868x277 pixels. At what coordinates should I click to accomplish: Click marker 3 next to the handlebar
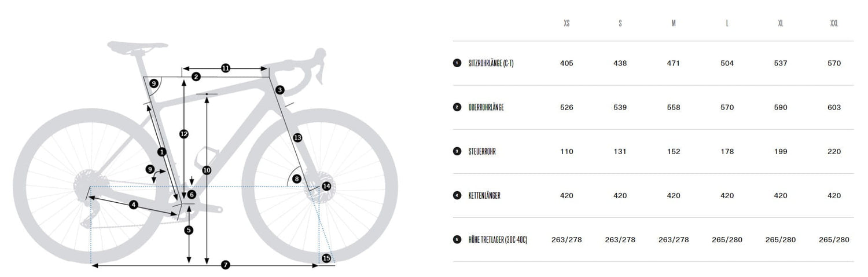(280, 90)
